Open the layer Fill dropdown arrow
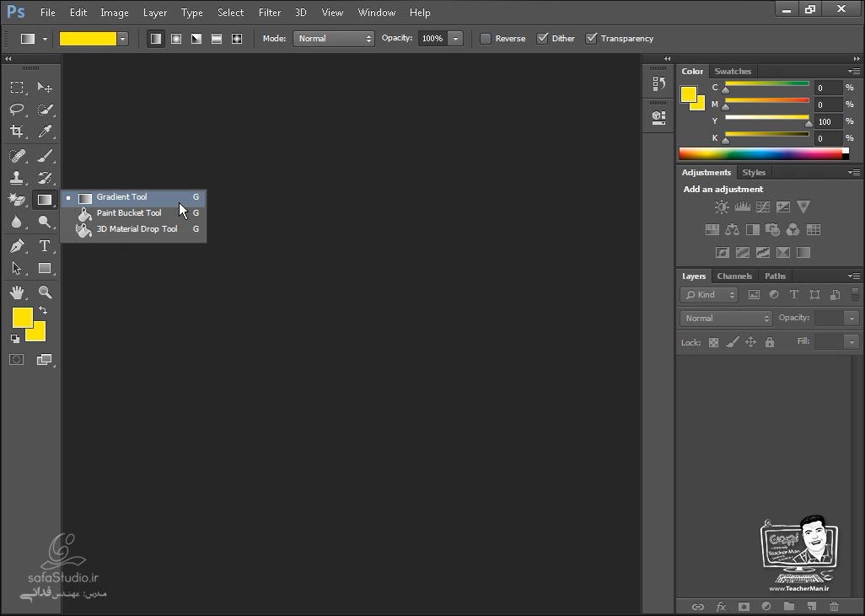 tap(852, 342)
